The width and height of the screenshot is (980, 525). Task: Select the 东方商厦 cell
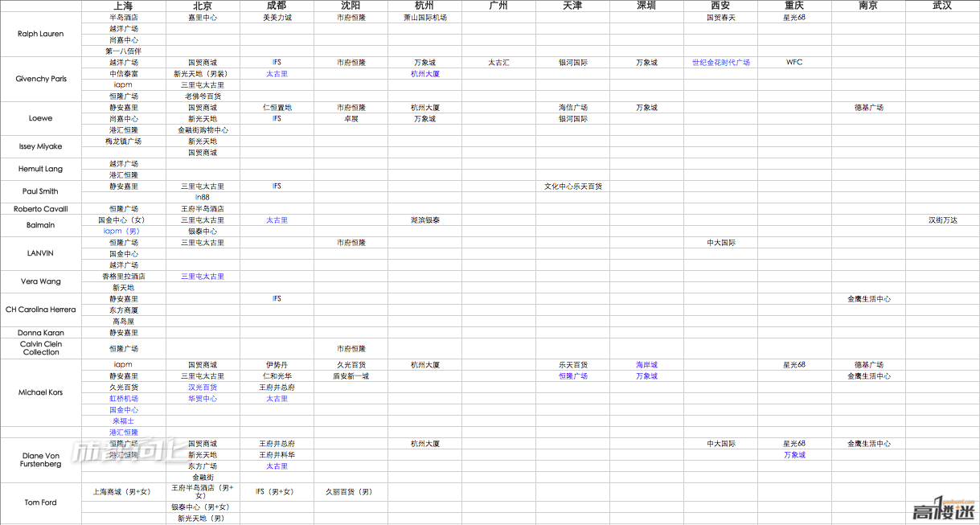tap(123, 310)
